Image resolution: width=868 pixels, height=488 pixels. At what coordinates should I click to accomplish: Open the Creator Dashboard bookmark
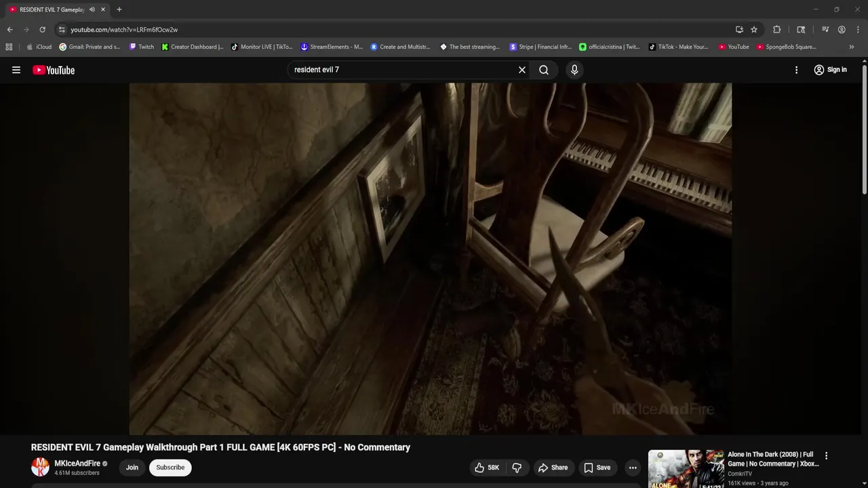click(192, 47)
